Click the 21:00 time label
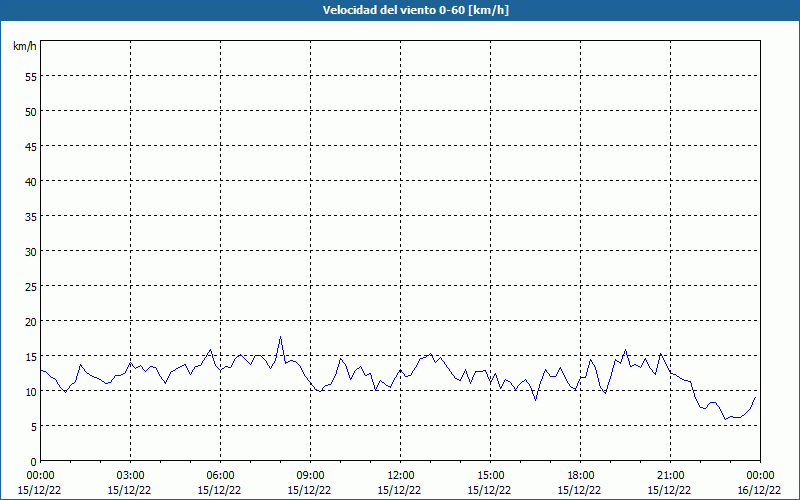800x500 pixels. point(670,476)
